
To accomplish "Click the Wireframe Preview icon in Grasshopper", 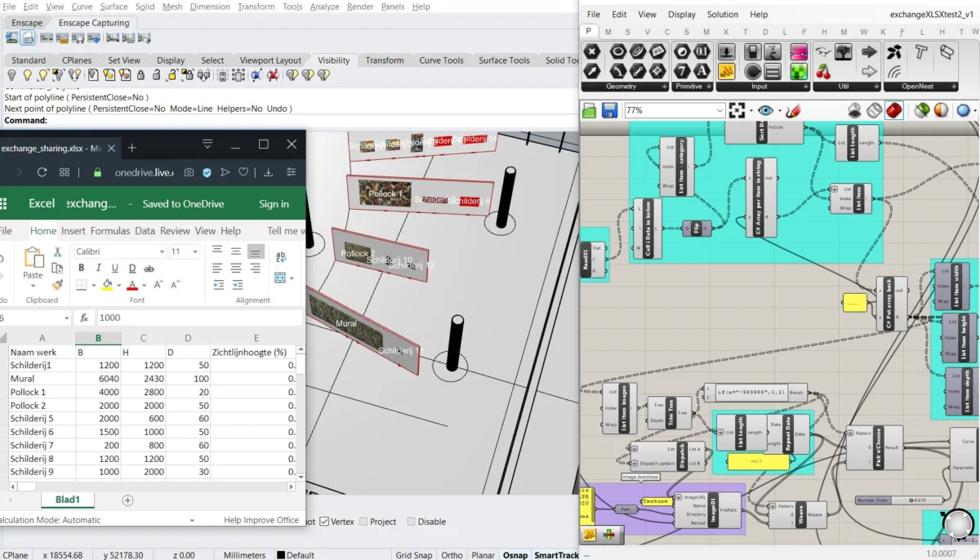I will pyautogui.click(x=875, y=110).
